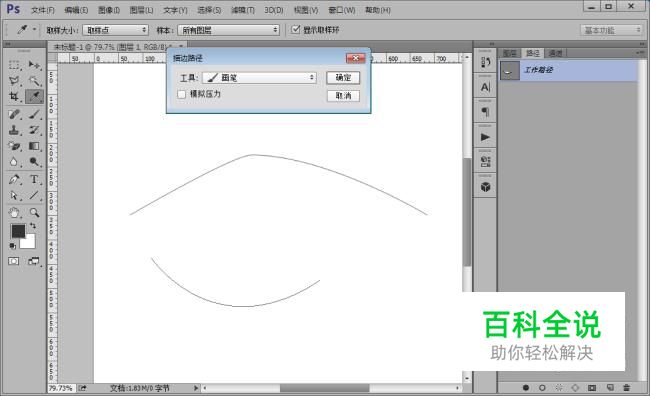Click the horizontal scrollbar thumb
This screenshot has width=650, height=396.
coord(325,388)
